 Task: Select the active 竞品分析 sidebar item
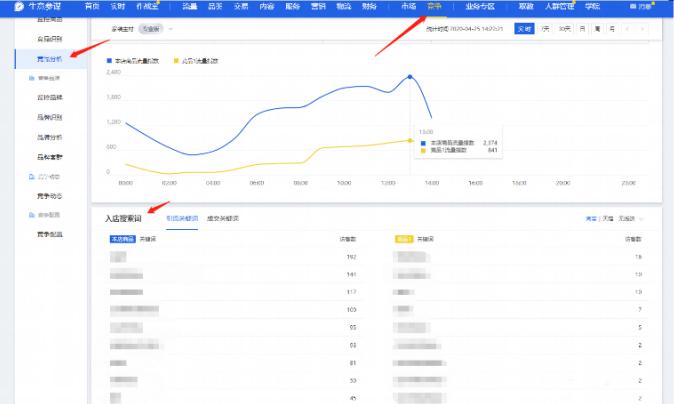tap(49, 59)
